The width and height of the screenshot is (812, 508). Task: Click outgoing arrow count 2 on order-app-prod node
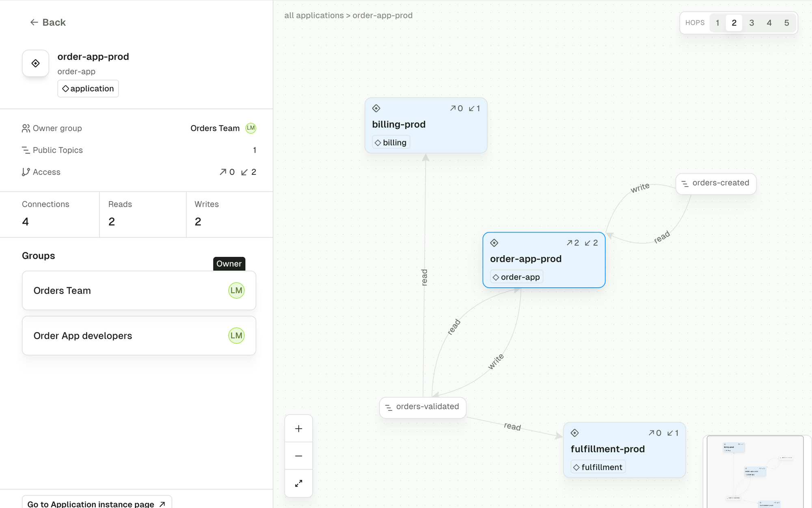572,243
